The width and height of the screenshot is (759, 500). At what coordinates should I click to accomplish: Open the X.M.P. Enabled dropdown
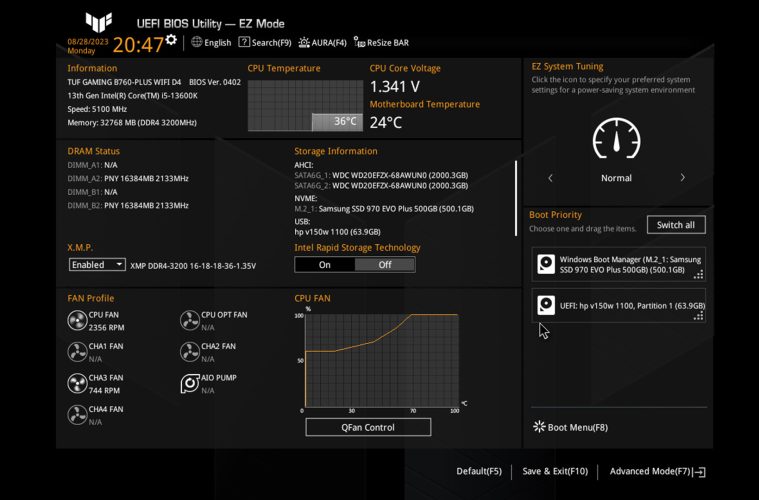point(97,264)
